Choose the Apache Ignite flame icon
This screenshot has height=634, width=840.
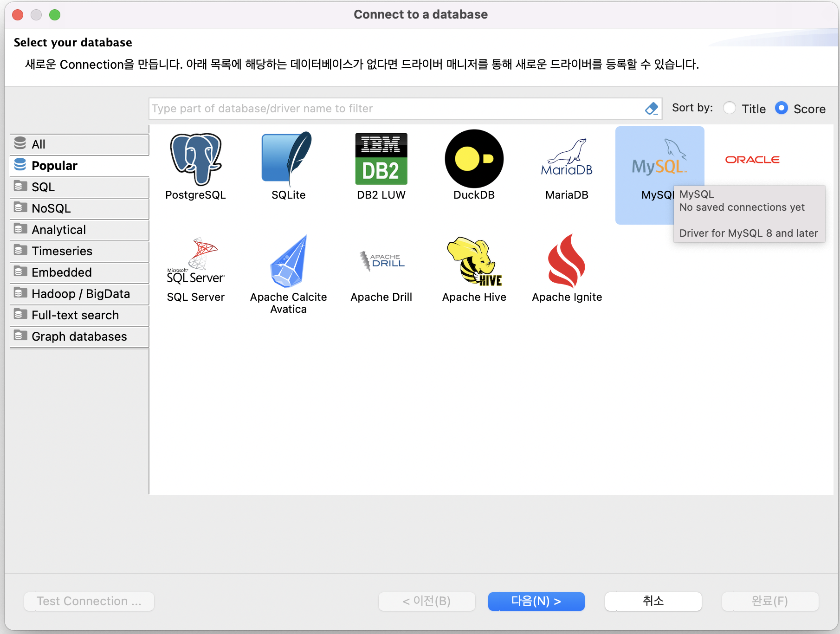[567, 261]
